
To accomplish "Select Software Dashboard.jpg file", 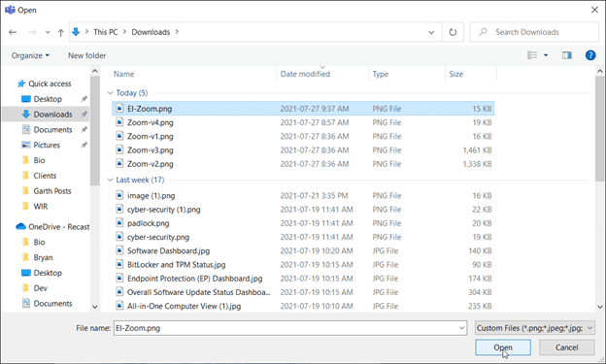I will (x=169, y=251).
